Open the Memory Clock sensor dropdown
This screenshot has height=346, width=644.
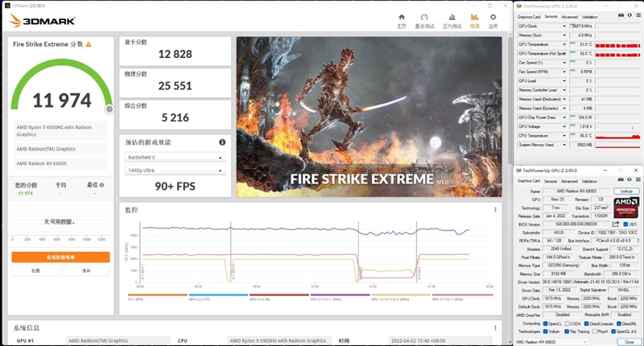pos(564,35)
